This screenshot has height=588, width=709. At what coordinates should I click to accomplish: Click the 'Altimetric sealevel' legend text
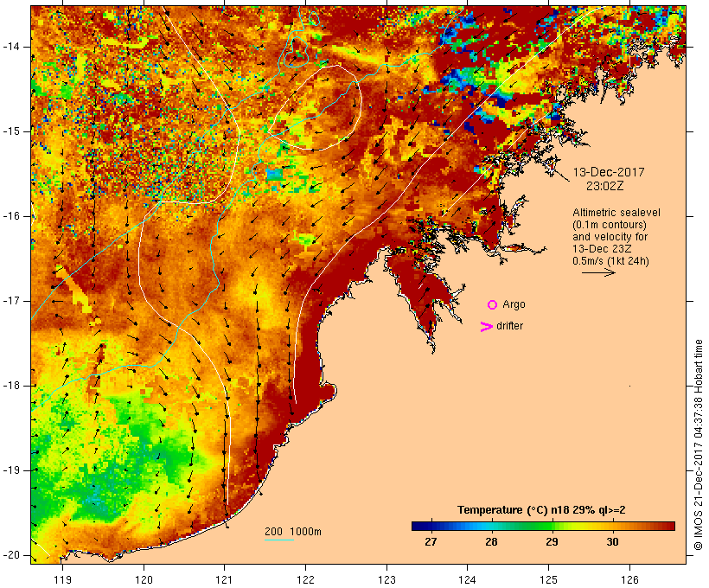coord(616,213)
